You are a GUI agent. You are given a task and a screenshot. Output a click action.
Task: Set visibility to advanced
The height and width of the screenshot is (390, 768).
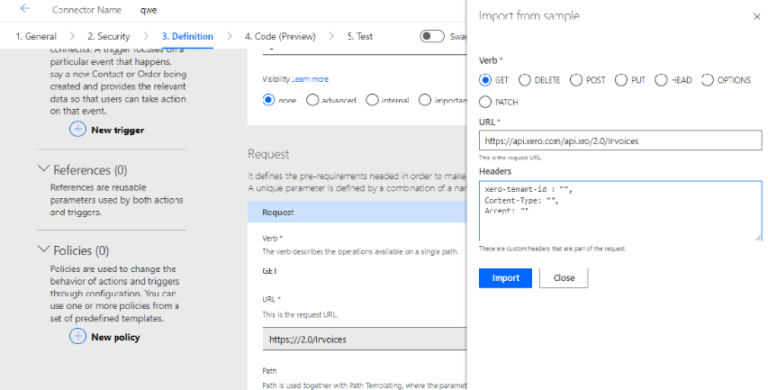(312, 100)
